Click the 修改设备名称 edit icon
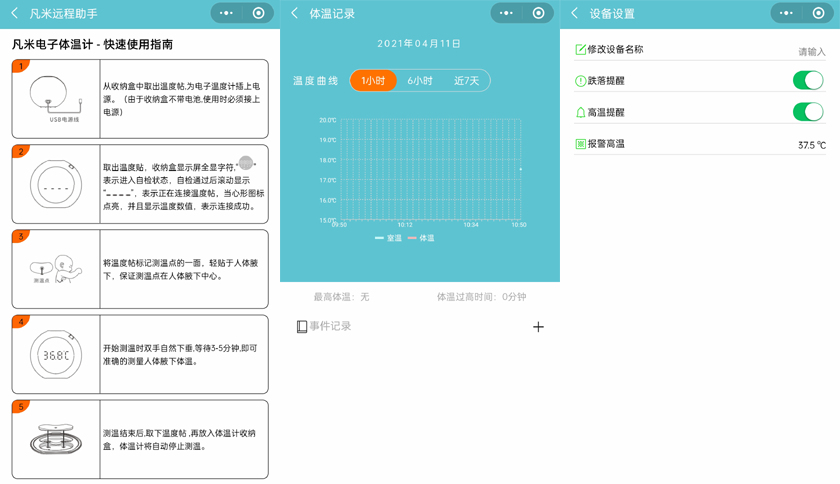Image resolution: width=840 pixels, height=484 pixels. (580, 49)
